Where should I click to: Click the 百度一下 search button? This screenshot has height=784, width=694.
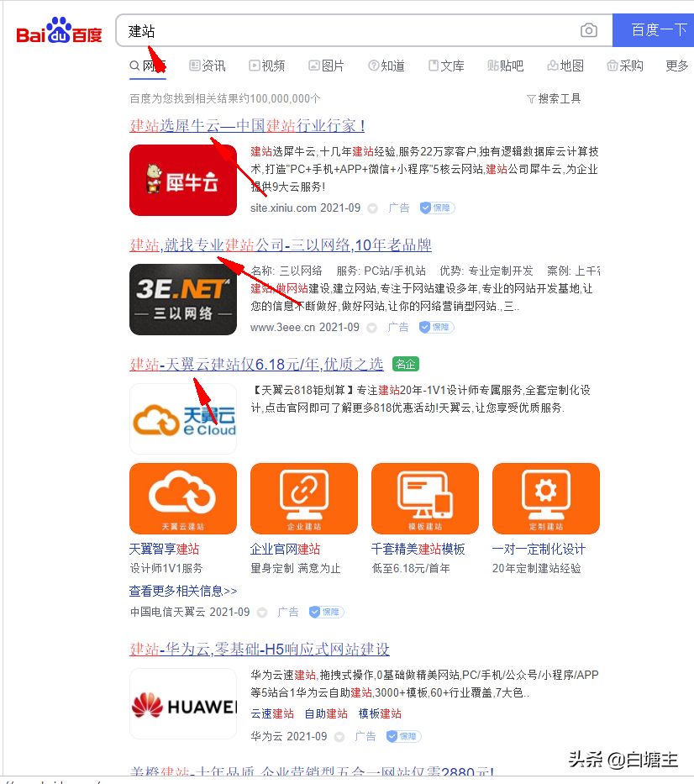tap(654, 30)
